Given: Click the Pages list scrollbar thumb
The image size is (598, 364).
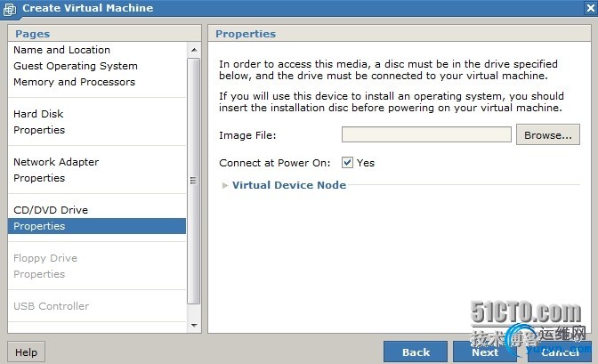Looking at the screenshot, I should (194, 181).
